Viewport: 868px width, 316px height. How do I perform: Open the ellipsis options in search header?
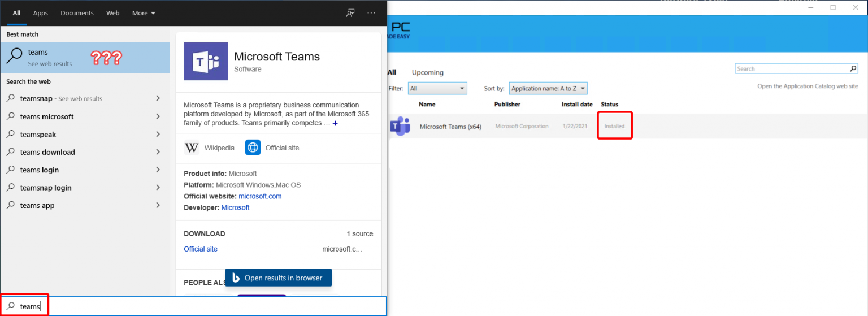tap(371, 13)
